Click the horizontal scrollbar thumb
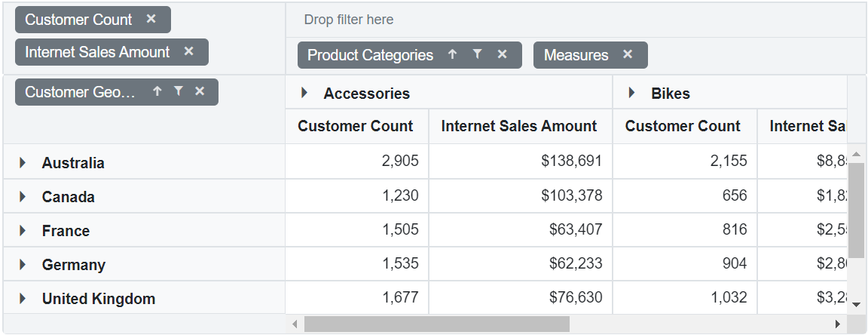This screenshot has width=868, height=335. tap(437, 324)
